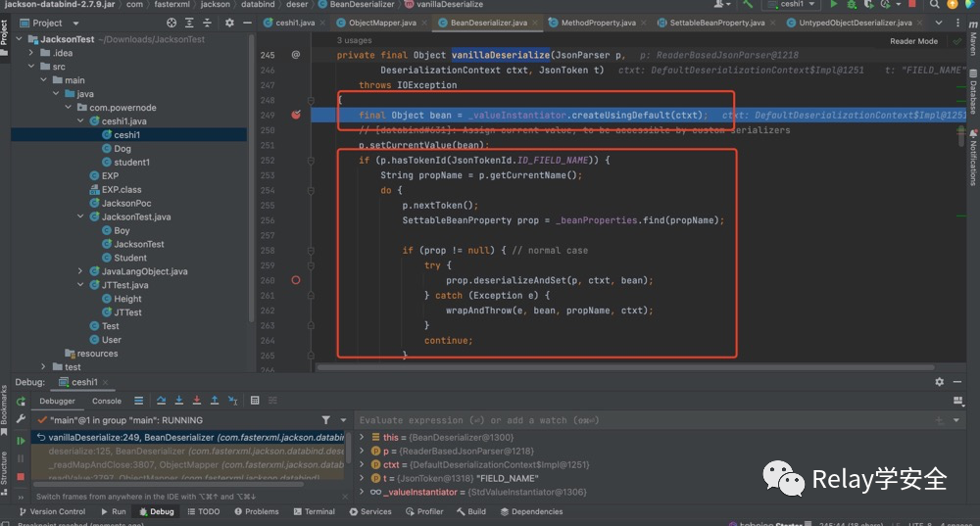Minimize the Debug tool window
Viewport: 980px width, 526px height.
coord(956,381)
